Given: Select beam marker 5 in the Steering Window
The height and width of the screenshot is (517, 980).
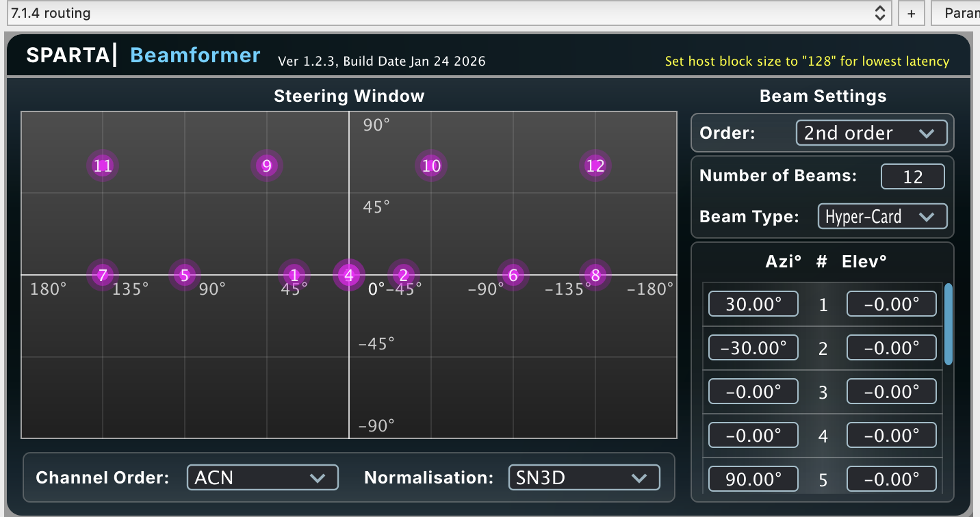Looking at the screenshot, I should pyautogui.click(x=184, y=276).
